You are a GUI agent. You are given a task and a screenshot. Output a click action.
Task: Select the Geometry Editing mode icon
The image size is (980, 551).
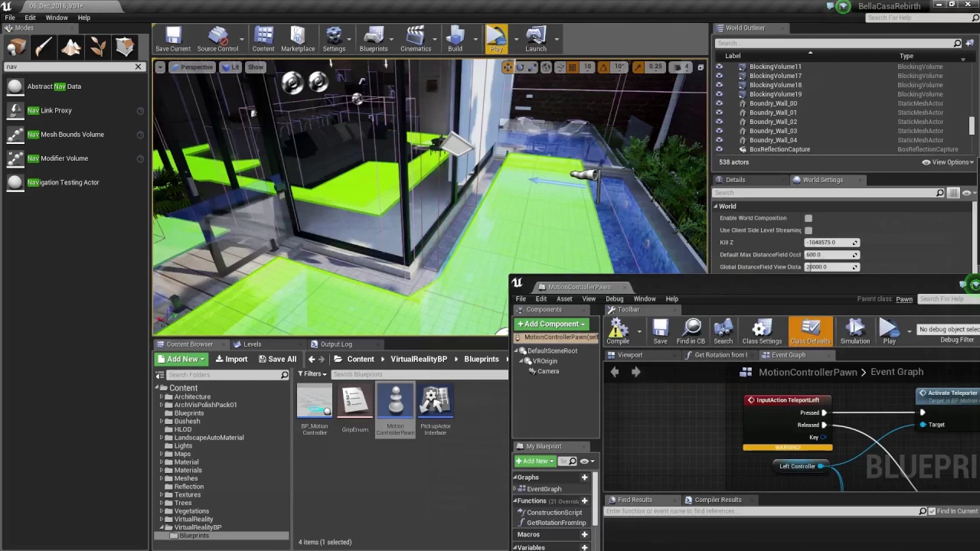(x=126, y=48)
